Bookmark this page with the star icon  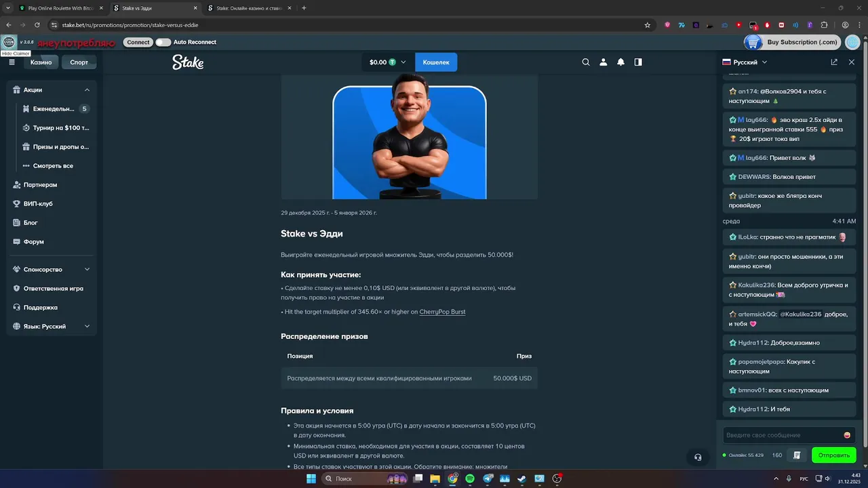[x=648, y=25]
